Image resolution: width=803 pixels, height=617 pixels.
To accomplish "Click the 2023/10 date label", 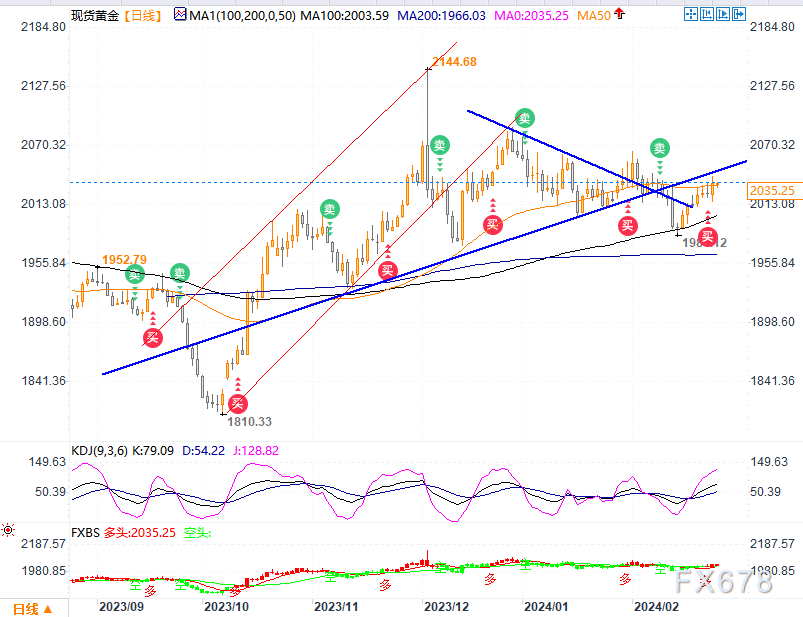I will [x=226, y=607].
